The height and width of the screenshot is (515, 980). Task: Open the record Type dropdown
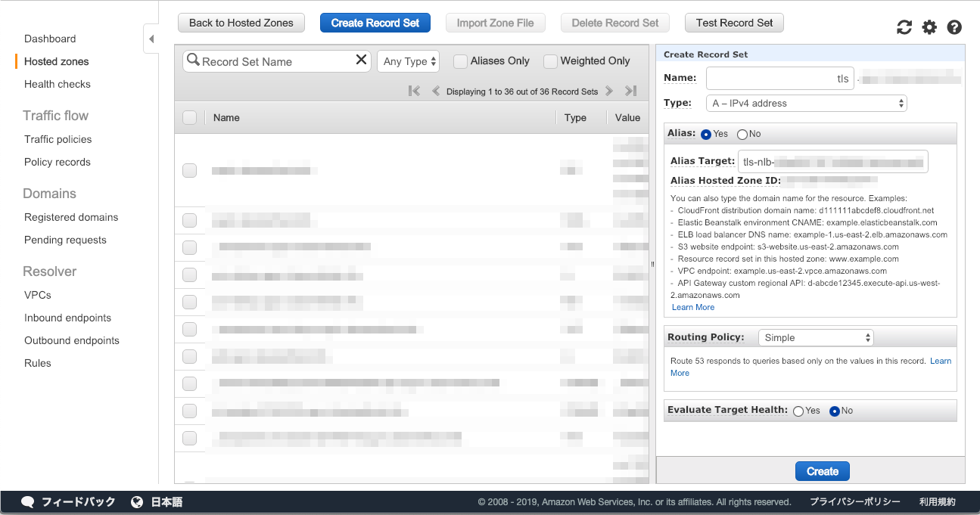pos(806,103)
